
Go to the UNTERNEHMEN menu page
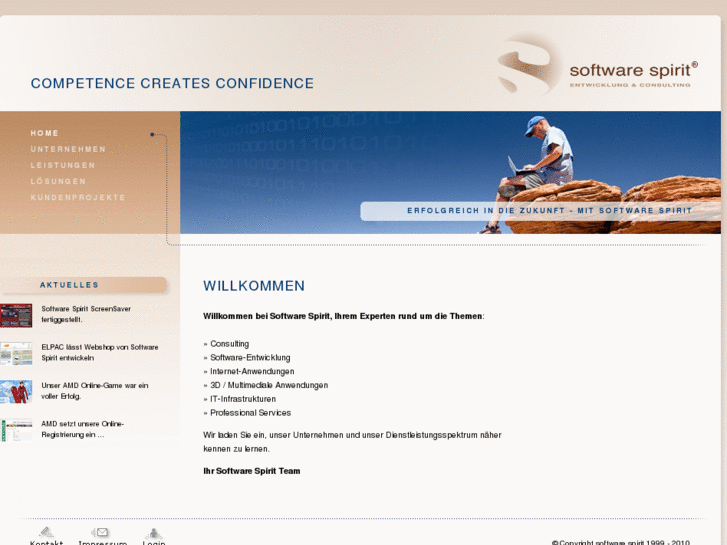(x=68, y=149)
